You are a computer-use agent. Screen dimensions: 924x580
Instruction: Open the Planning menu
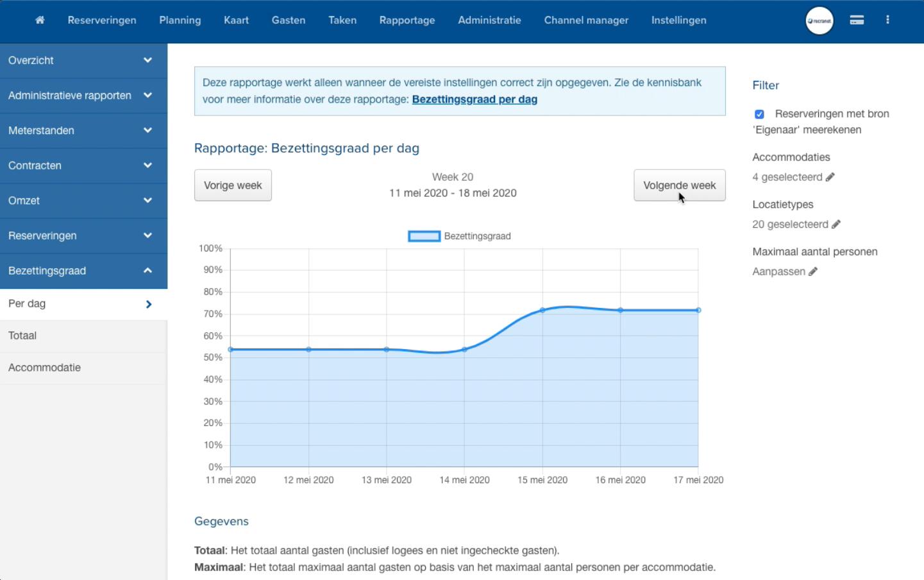(x=180, y=20)
